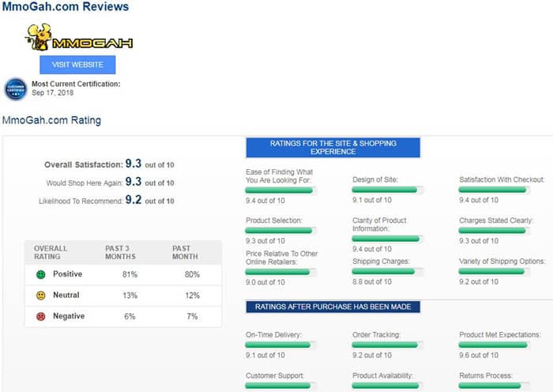Click the MmoGah.com Rating heading
The height and width of the screenshot is (392, 553).
[51, 120]
